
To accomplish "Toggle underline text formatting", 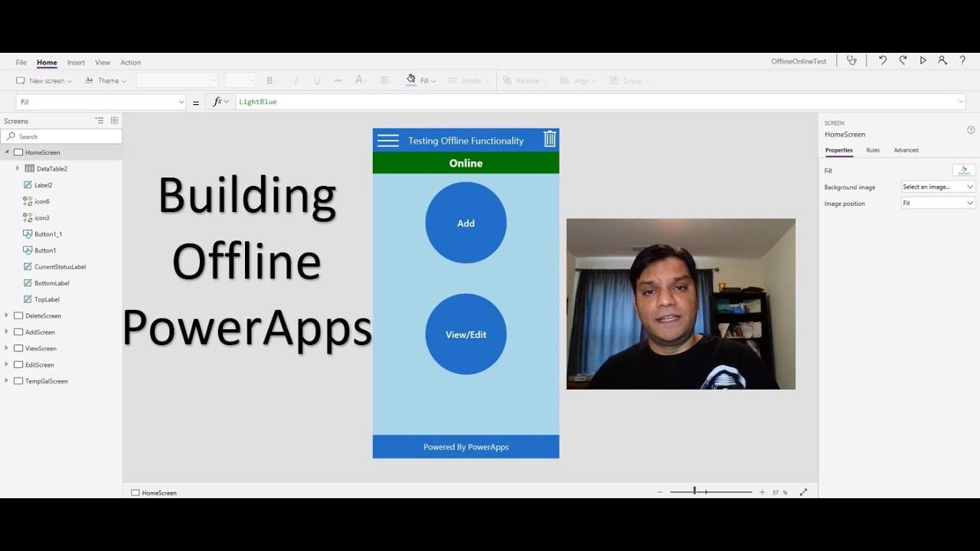I will (317, 80).
